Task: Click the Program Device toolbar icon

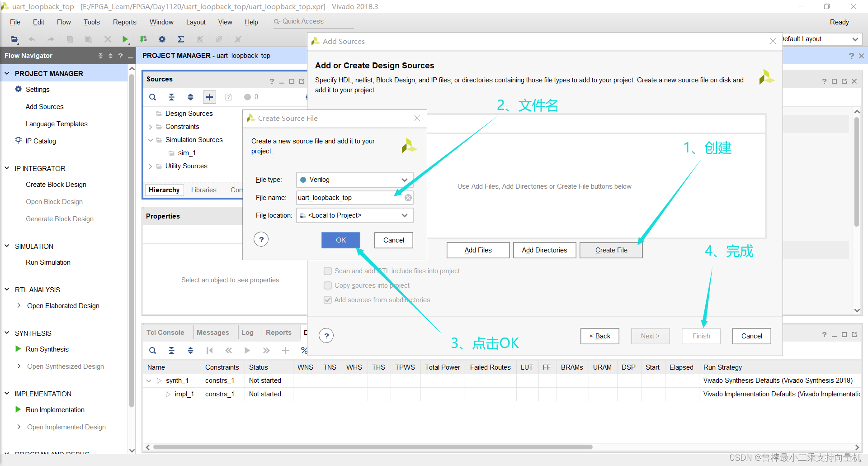Action: pyautogui.click(x=143, y=39)
